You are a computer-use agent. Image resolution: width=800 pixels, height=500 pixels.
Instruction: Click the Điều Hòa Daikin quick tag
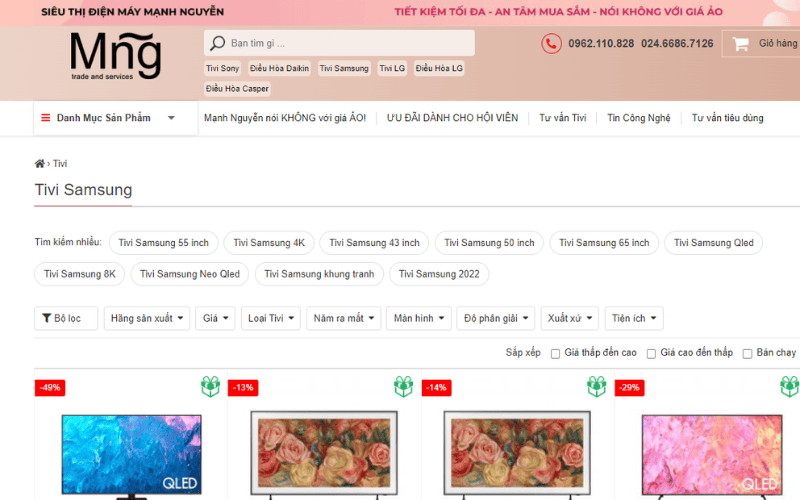[x=280, y=68]
